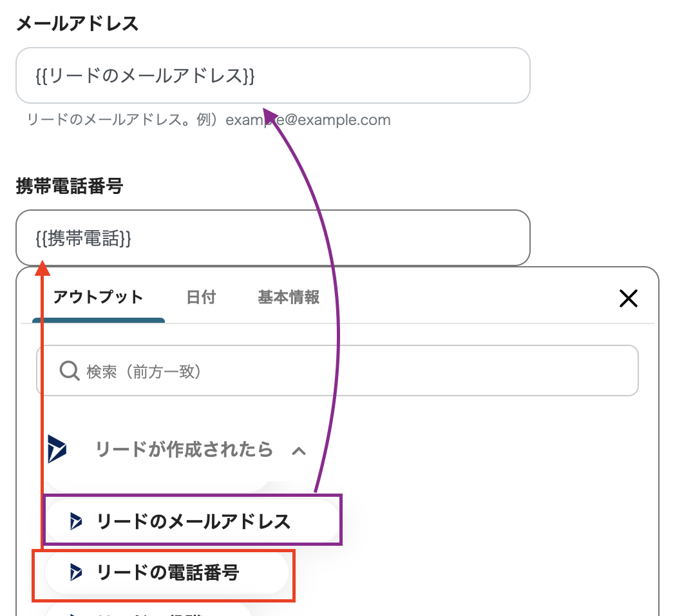Viewport: 693px width, 616px height.
Task: Click partially visible option below リードの電話番号
Action: (x=148, y=611)
